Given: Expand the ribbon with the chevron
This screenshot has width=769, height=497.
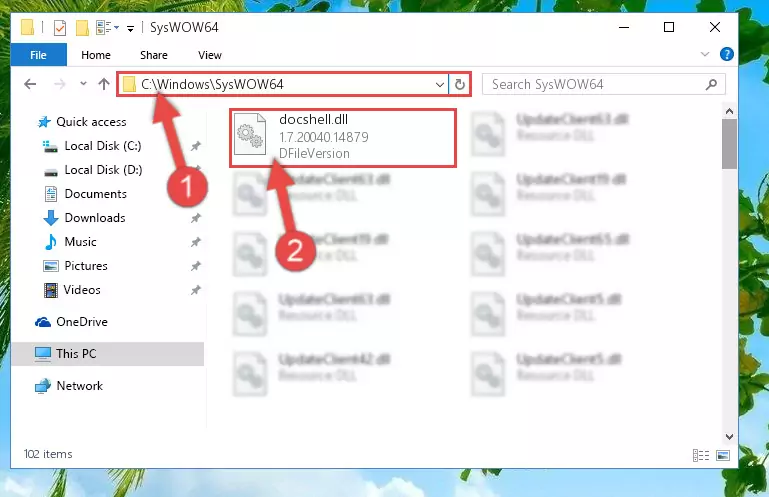Looking at the screenshot, I should click(705, 54).
